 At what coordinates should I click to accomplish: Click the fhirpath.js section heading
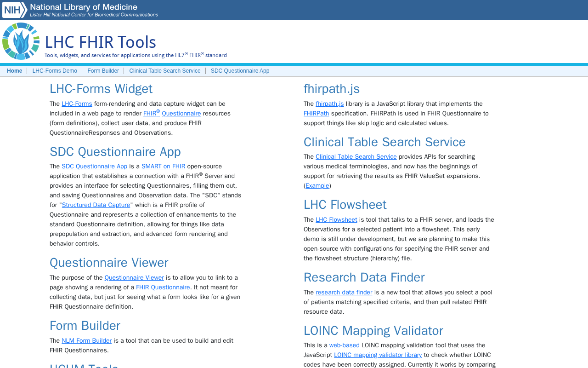tap(332, 89)
